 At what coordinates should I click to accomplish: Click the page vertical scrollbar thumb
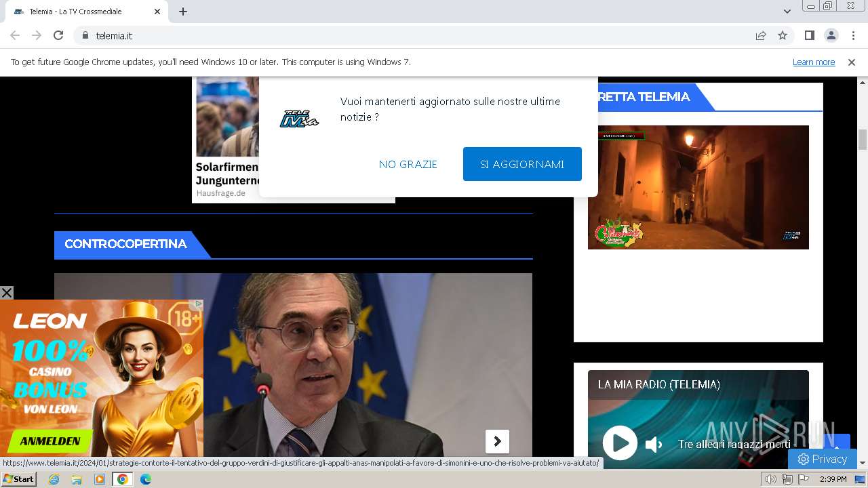coord(863,139)
